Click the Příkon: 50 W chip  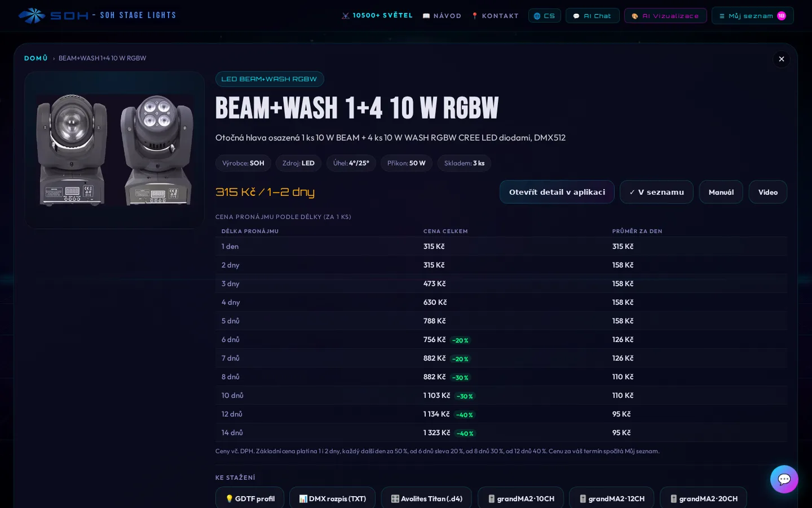pyautogui.click(x=407, y=163)
